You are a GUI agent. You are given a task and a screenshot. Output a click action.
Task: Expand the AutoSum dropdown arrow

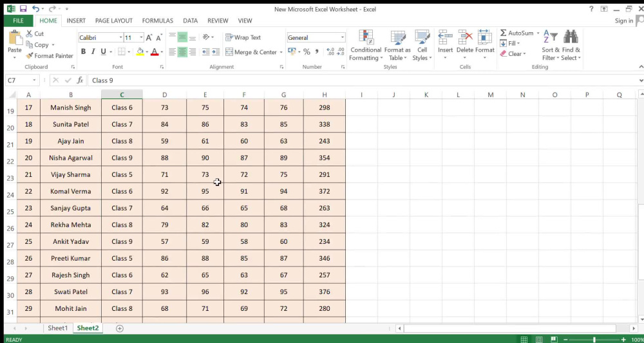[x=538, y=33]
